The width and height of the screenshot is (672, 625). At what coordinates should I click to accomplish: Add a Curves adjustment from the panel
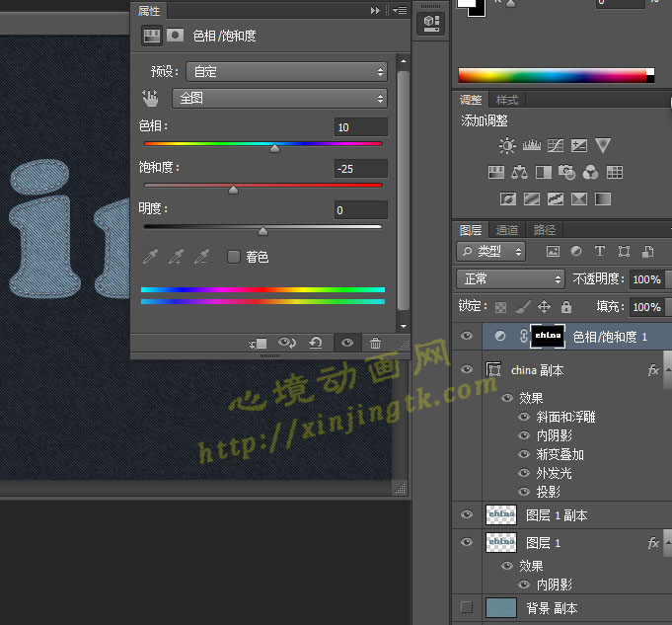tap(556, 146)
